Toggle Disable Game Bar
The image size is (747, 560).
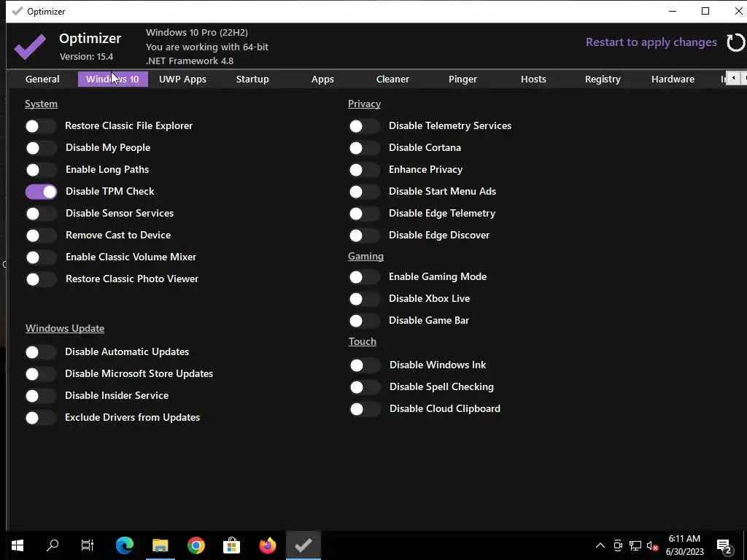click(365, 321)
